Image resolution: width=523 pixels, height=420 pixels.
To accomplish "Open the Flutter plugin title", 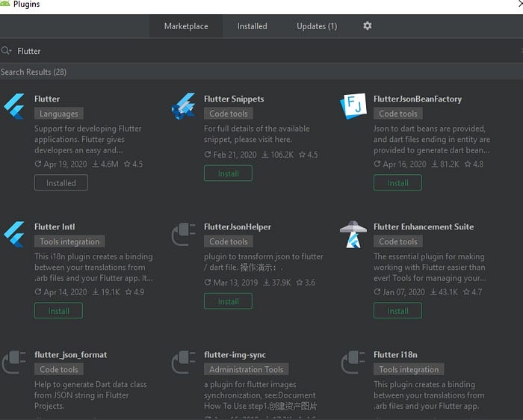I will tap(47, 99).
